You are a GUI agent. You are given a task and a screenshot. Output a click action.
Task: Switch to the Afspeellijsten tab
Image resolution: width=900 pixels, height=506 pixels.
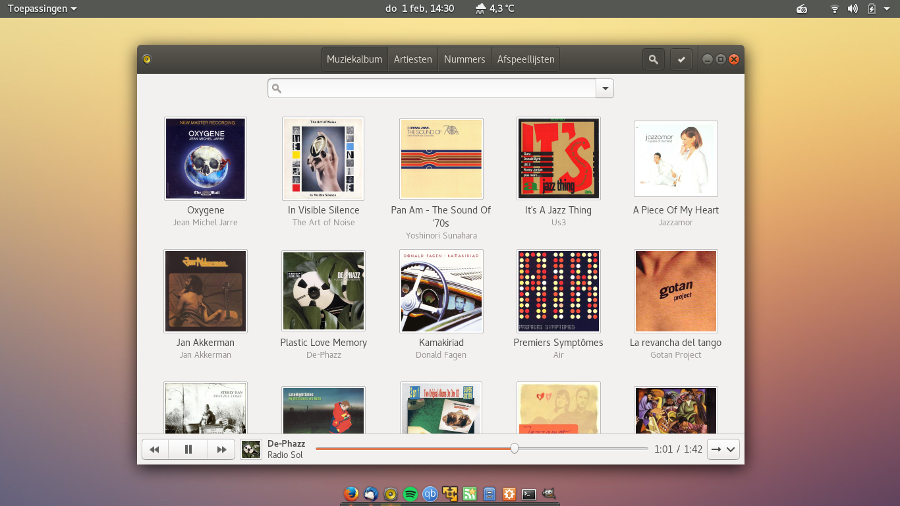(526, 59)
